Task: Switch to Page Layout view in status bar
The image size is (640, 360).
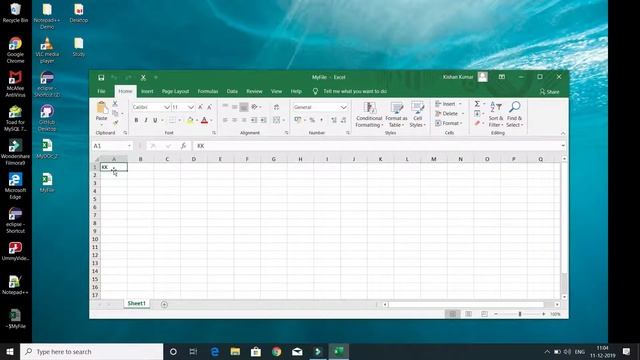Action: click(x=468, y=314)
